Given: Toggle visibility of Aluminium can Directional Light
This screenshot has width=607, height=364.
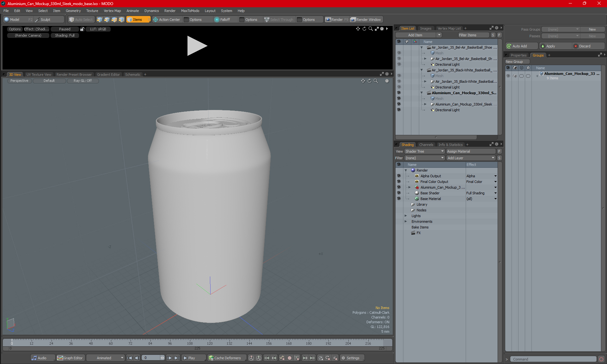Looking at the screenshot, I should (x=399, y=110).
